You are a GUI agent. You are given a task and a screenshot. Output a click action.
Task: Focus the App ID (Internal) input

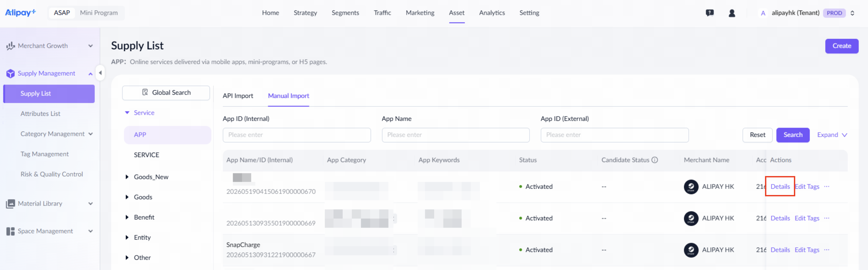coord(297,135)
